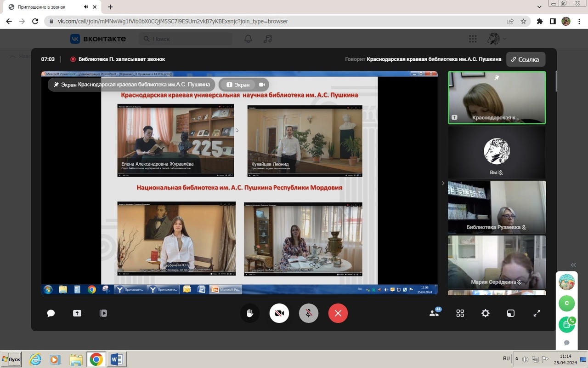
Task: Click the picture-in-picture minimize call icon
Action: (x=511, y=313)
